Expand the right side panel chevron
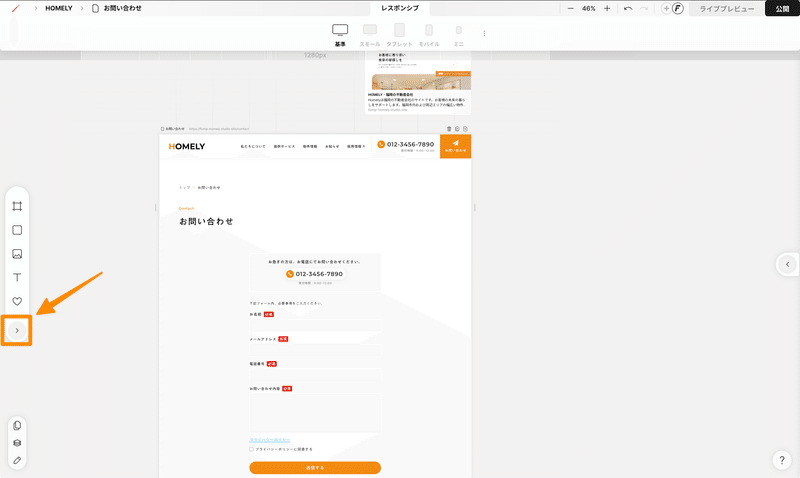This screenshot has width=800, height=478. click(x=787, y=264)
